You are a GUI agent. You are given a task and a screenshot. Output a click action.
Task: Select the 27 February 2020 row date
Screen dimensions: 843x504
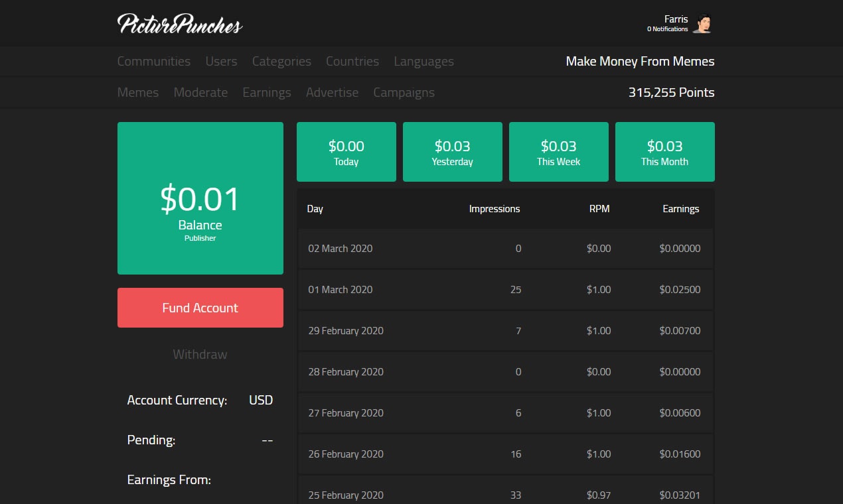(346, 413)
